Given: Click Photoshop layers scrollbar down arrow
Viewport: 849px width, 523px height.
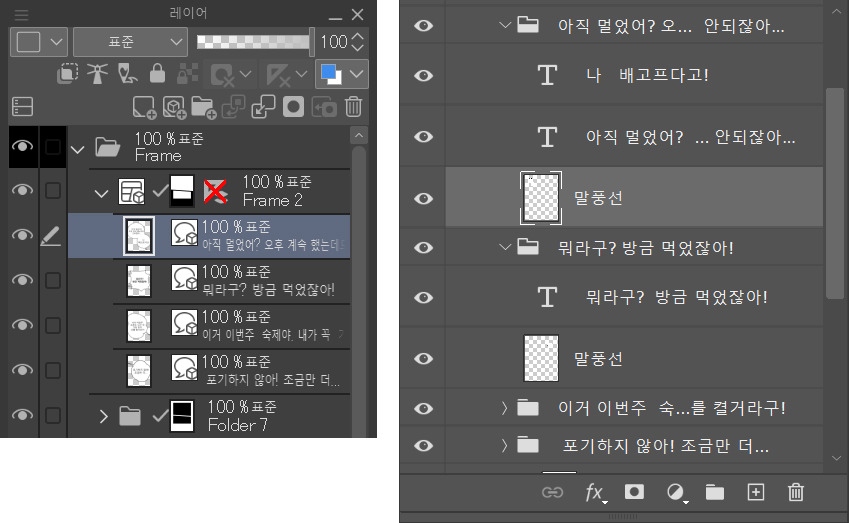Looking at the screenshot, I should click(837, 458).
